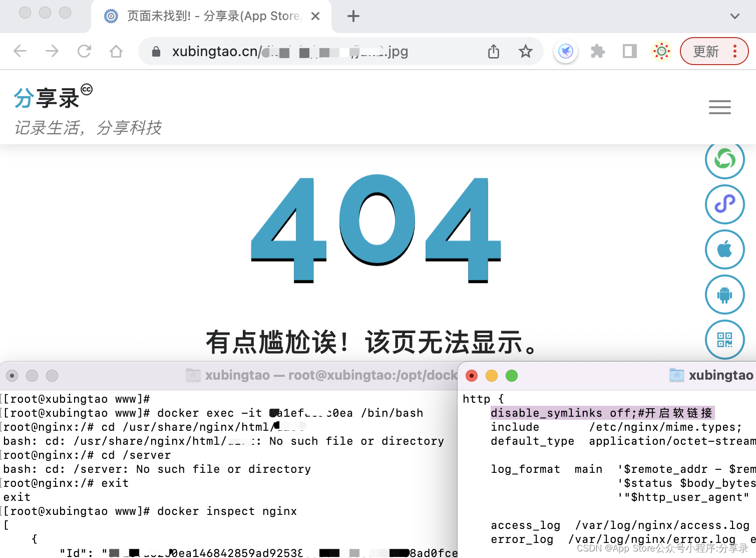Click the disable_symlinks off highlighted line

click(x=602, y=413)
